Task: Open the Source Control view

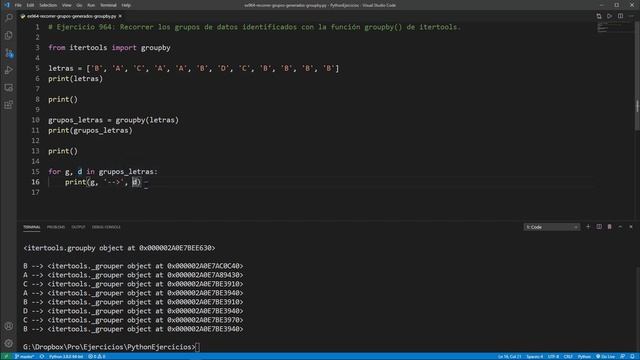Action: click(x=9, y=53)
